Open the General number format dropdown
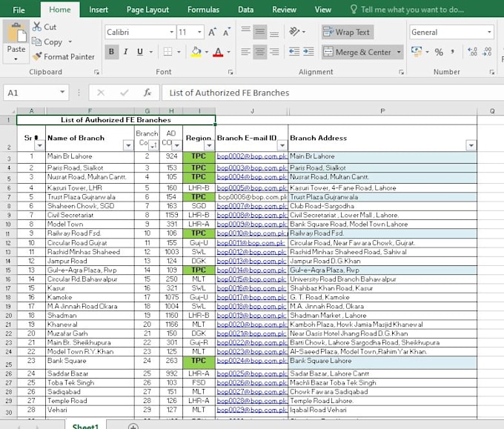The height and width of the screenshot is (429, 504). (489, 32)
